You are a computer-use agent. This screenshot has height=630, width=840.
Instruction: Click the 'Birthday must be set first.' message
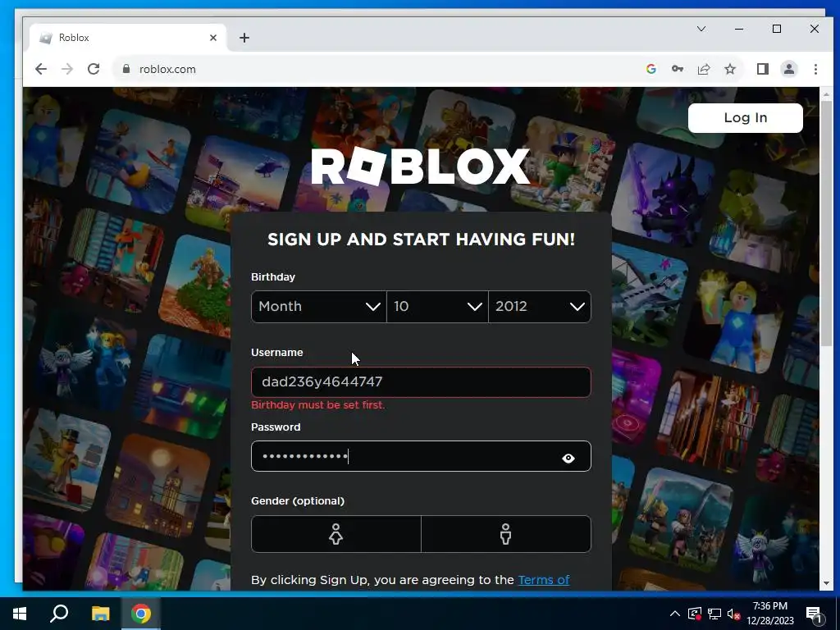[x=318, y=405]
